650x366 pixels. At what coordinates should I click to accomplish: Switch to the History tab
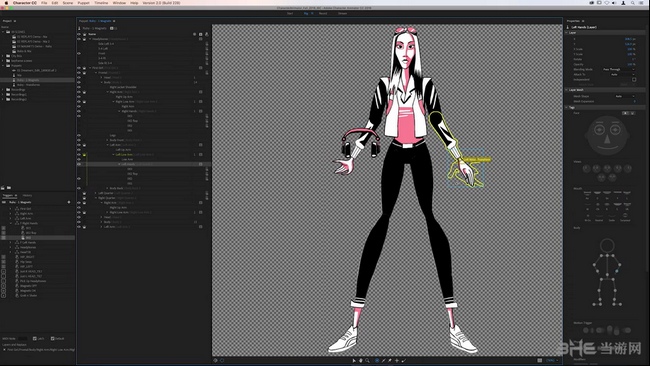(x=27, y=196)
